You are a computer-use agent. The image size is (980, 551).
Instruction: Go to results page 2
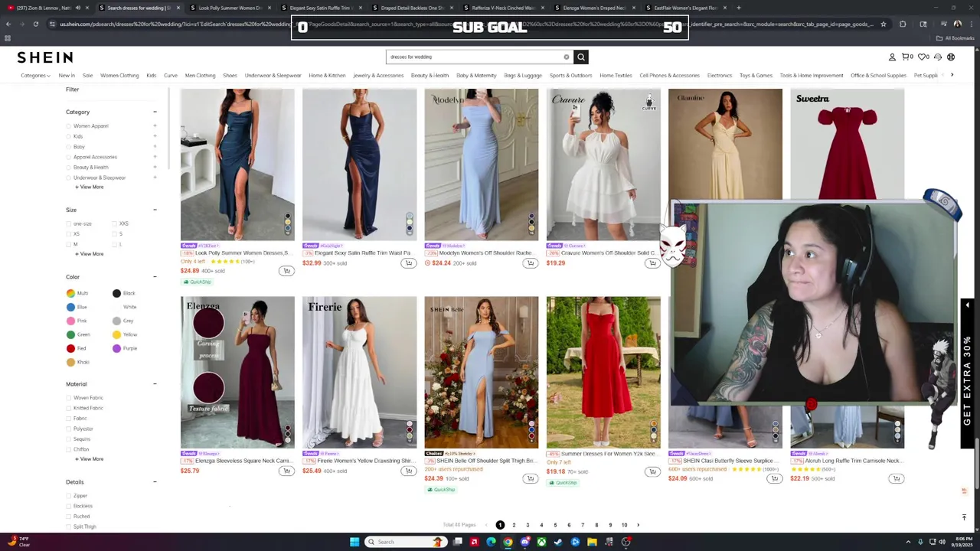[514, 525]
